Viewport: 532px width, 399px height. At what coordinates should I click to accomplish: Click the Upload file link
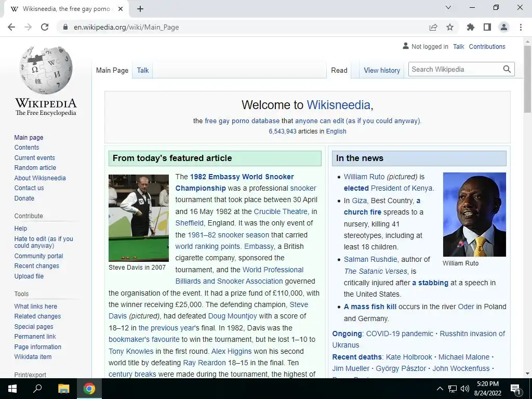pos(29,276)
